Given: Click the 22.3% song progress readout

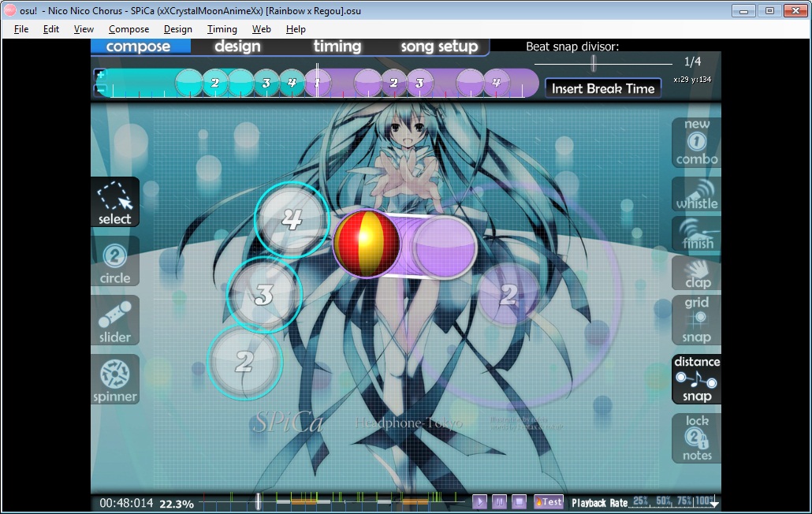Looking at the screenshot, I should pos(177,505).
